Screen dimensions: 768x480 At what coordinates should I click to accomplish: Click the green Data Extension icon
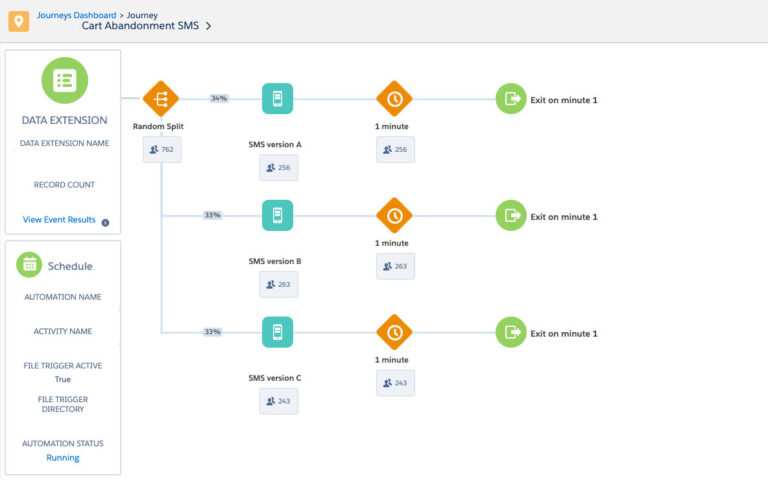coord(64,81)
